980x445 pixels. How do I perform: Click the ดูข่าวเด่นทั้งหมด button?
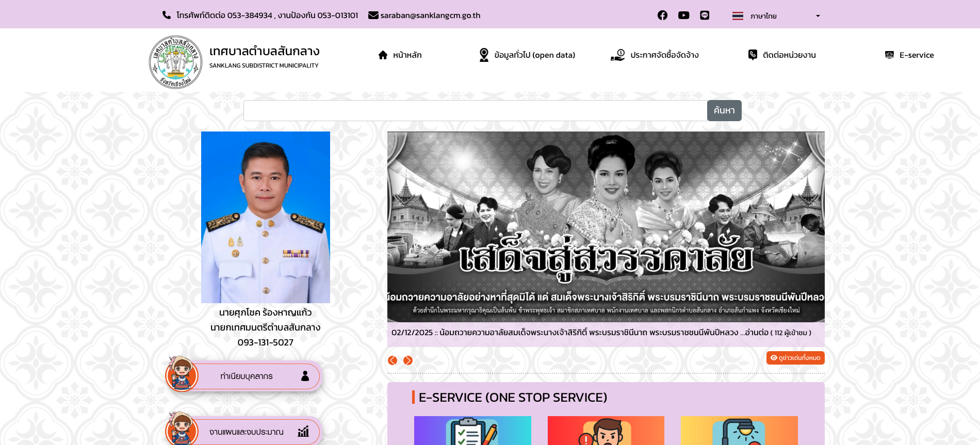[x=795, y=358]
